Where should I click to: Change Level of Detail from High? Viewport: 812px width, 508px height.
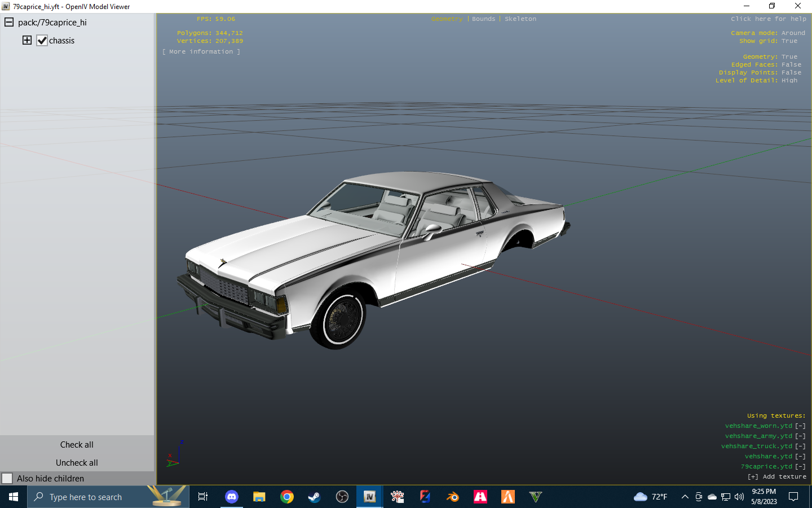pos(791,80)
